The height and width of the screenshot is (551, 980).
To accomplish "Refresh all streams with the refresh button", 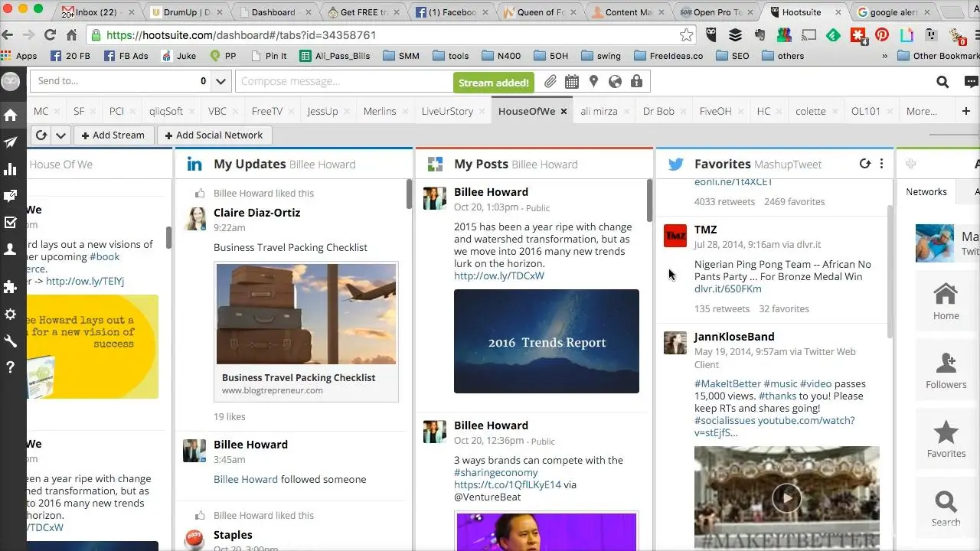I will (41, 135).
